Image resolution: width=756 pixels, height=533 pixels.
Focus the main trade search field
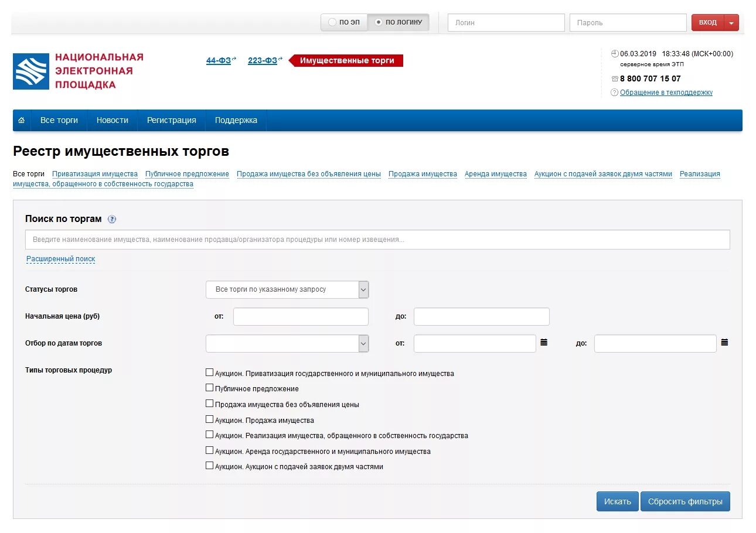click(x=377, y=240)
